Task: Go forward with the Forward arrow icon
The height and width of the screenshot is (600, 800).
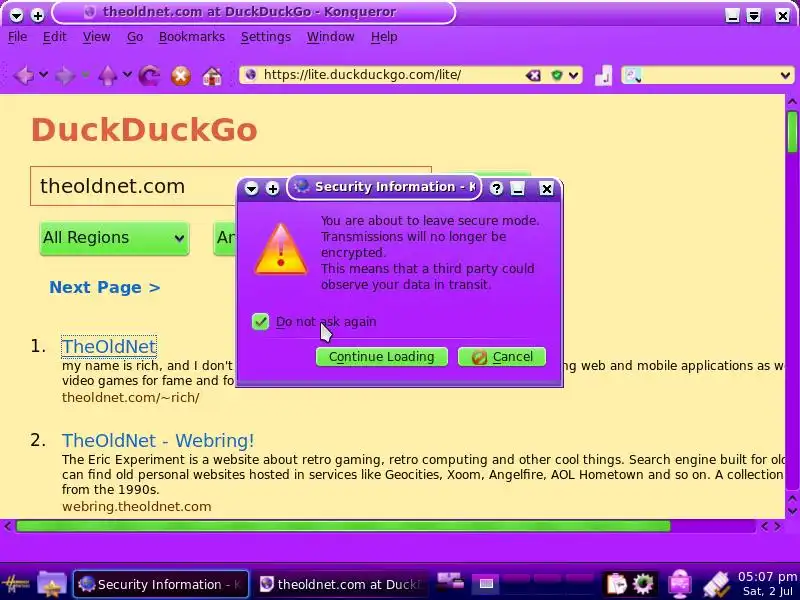Action: pos(65,76)
